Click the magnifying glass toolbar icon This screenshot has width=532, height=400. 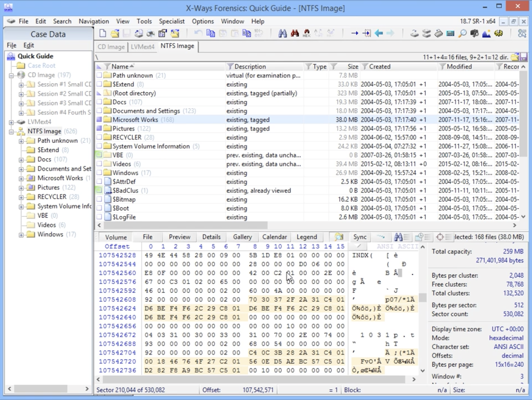[462, 33]
